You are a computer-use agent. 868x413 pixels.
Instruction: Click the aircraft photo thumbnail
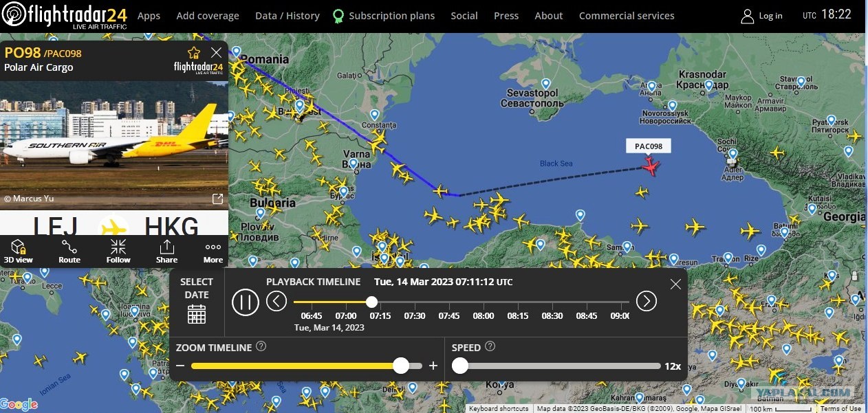114,145
